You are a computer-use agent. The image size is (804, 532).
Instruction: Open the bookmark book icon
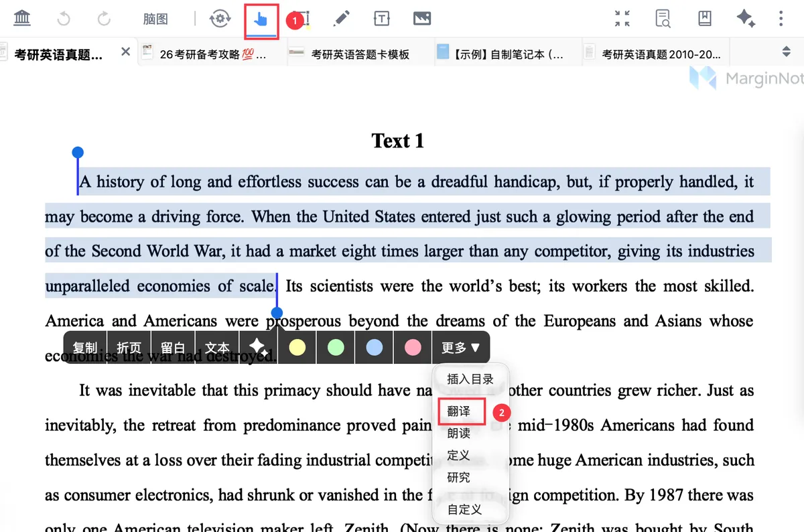pos(705,19)
